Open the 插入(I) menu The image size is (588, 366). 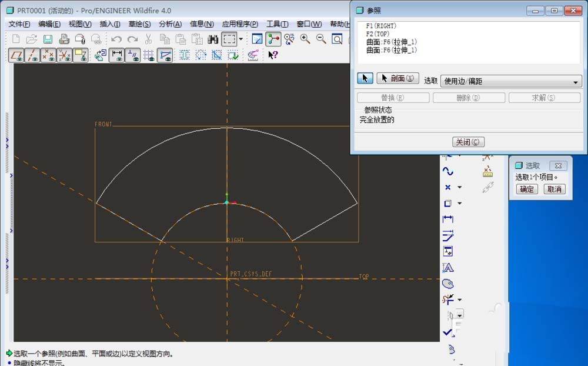tap(110, 24)
